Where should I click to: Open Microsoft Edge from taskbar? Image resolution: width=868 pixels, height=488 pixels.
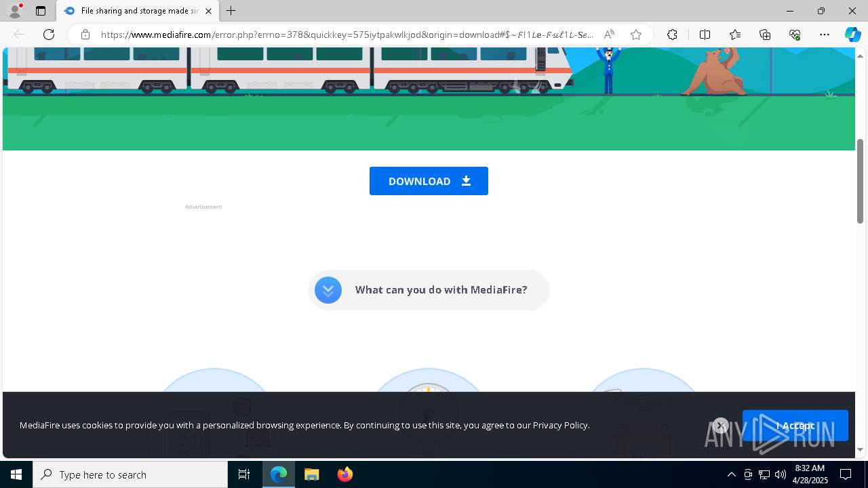(x=279, y=474)
